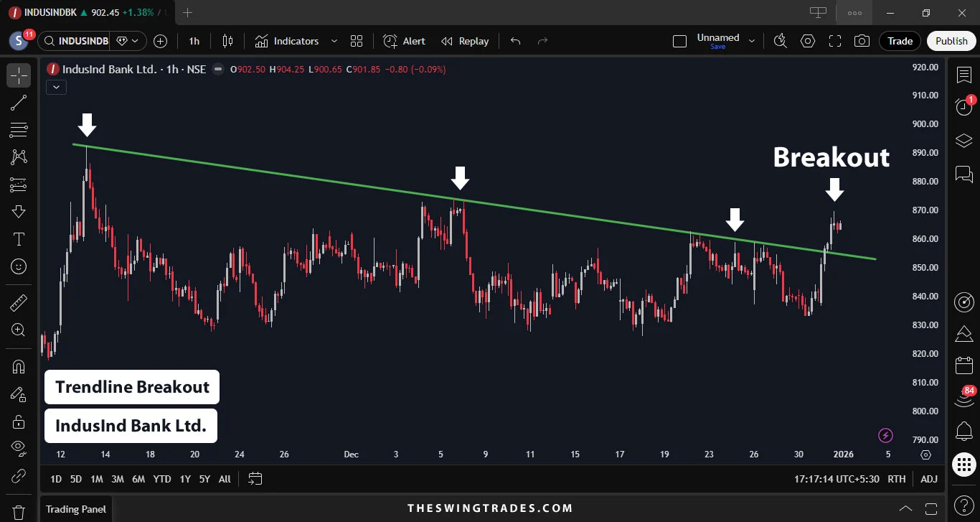Open the alerts clock panel
This screenshot has width=980, height=522.
pyautogui.click(x=964, y=108)
